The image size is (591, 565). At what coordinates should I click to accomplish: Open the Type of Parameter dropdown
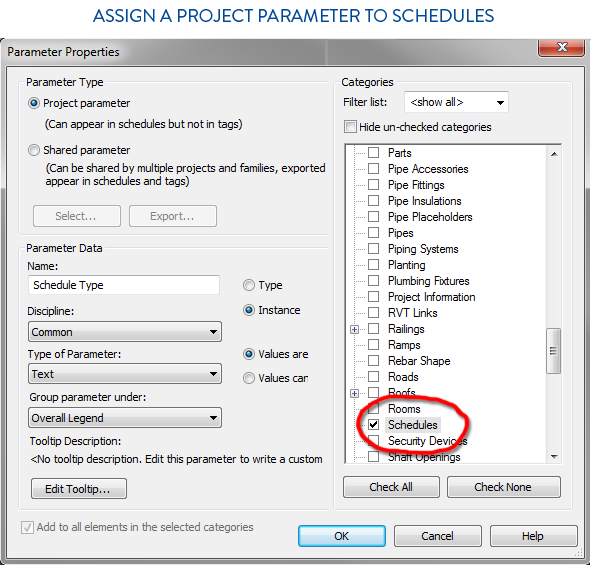click(125, 374)
